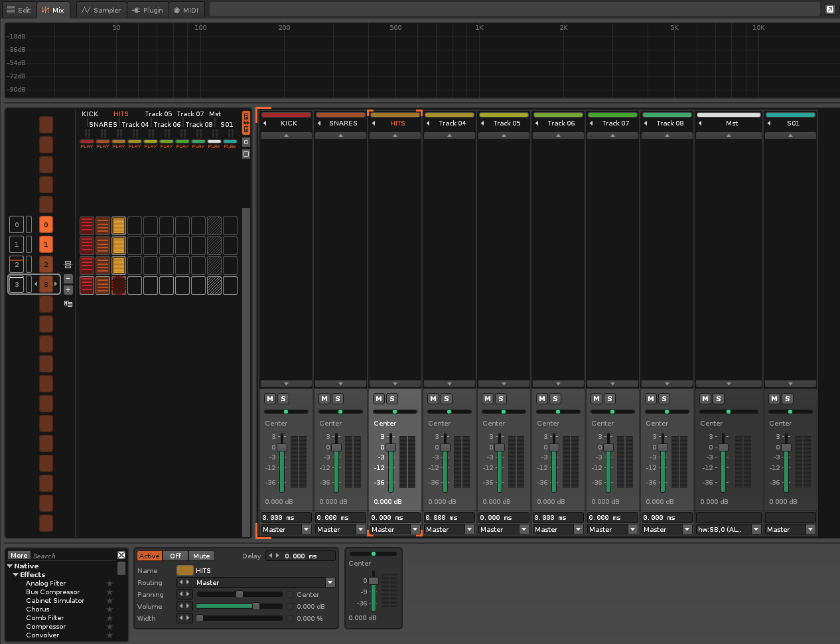Click the Width slider in the device panel
This screenshot has width=840, height=644.
point(239,619)
